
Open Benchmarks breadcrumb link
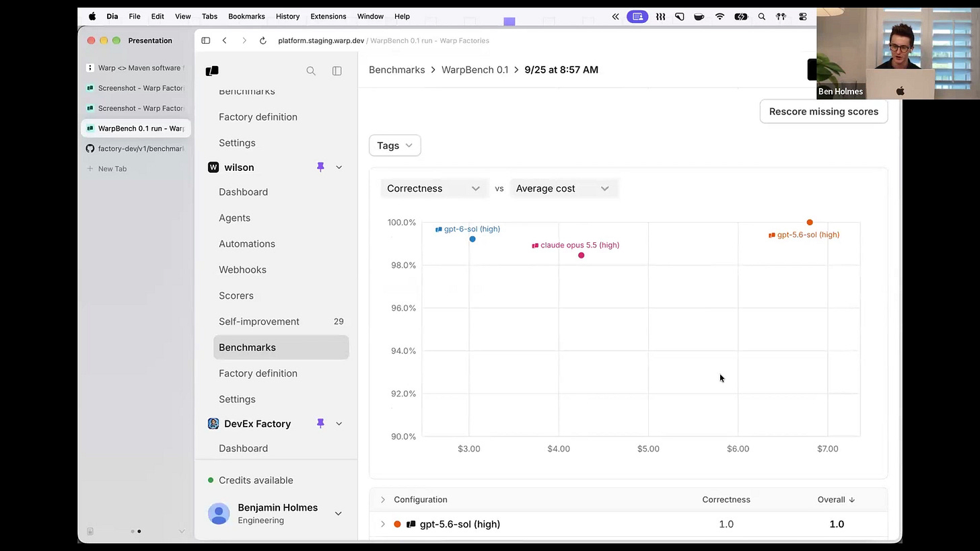click(397, 69)
